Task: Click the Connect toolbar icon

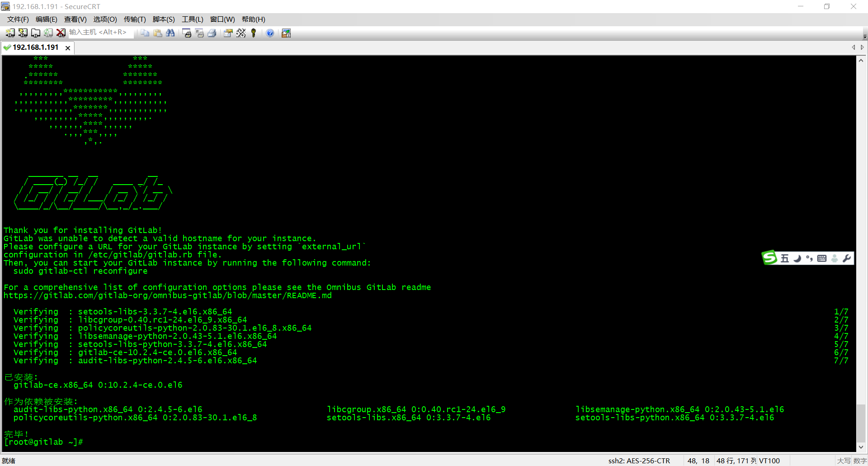Action: [x=10, y=33]
